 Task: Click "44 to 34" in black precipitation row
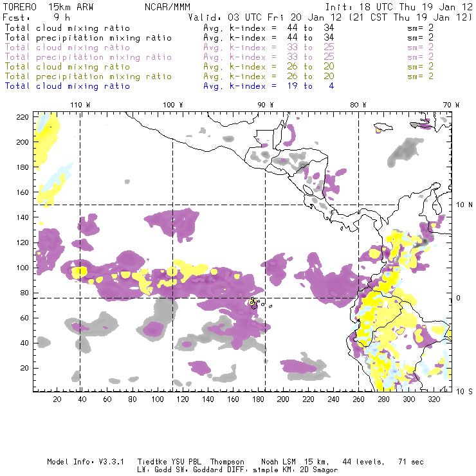(311, 38)
